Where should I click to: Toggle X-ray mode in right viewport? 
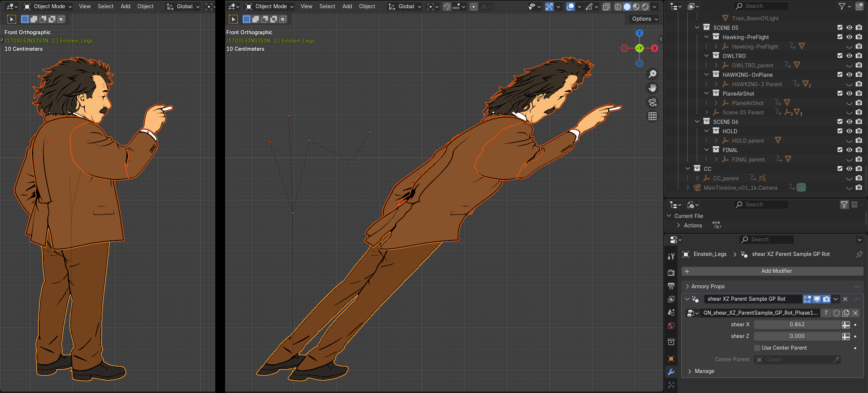tap(606, 7)
